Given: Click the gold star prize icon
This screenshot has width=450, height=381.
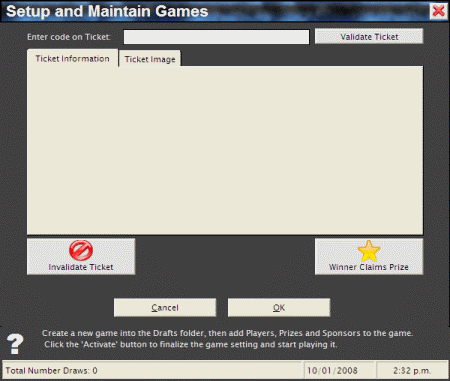Looking at the screenshot, I should click(x=369, y=251).
